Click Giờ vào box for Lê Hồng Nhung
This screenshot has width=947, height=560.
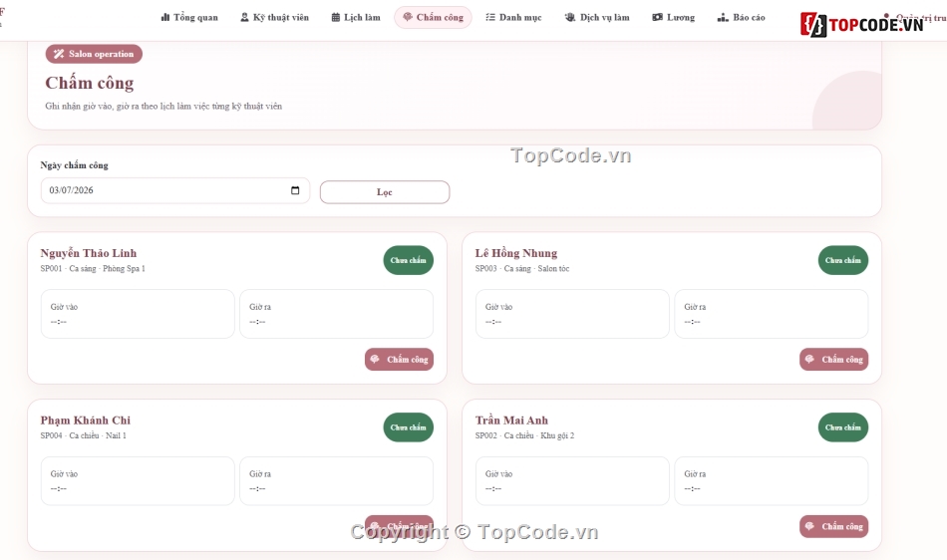point(572,314)
